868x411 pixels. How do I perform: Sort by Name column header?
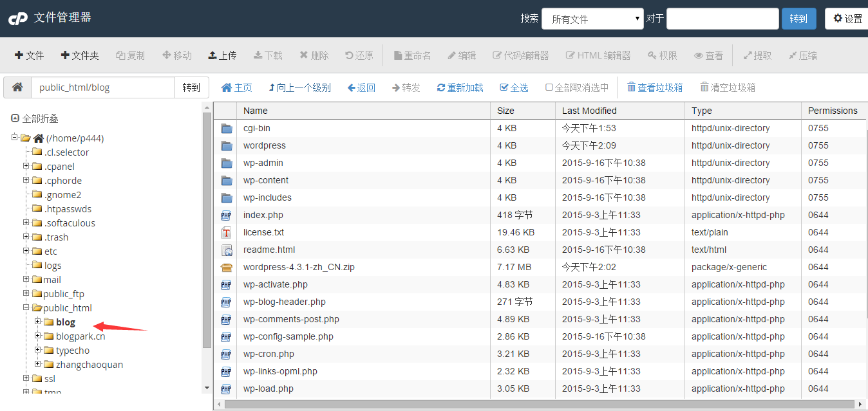[255, 111]
